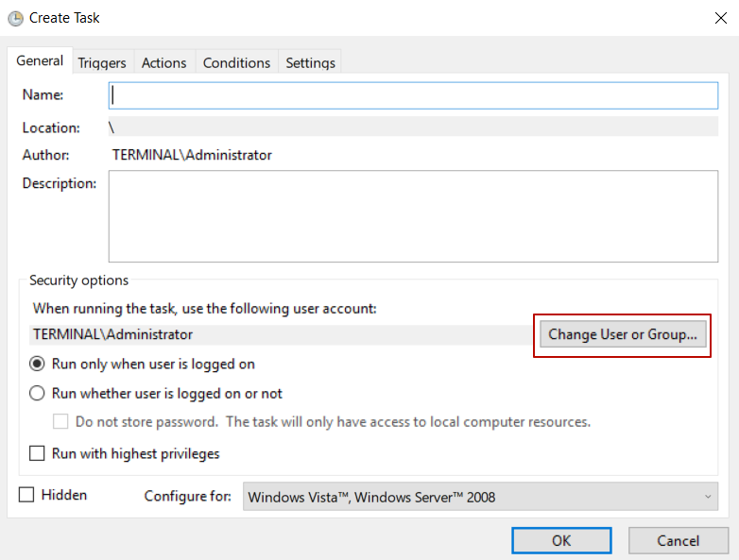The height and width of the screenshot is (560, 739).
Task: Select Run only when user is logged on
Action: coord(38,364)
